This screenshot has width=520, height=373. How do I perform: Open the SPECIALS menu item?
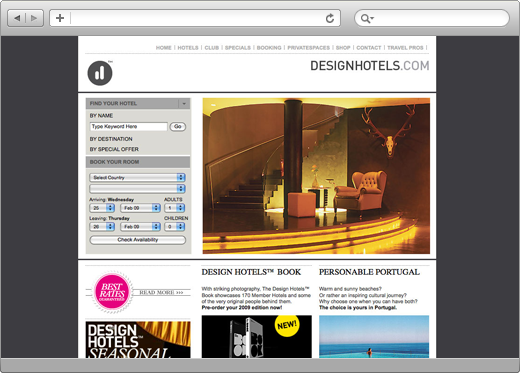coord(238,48)
